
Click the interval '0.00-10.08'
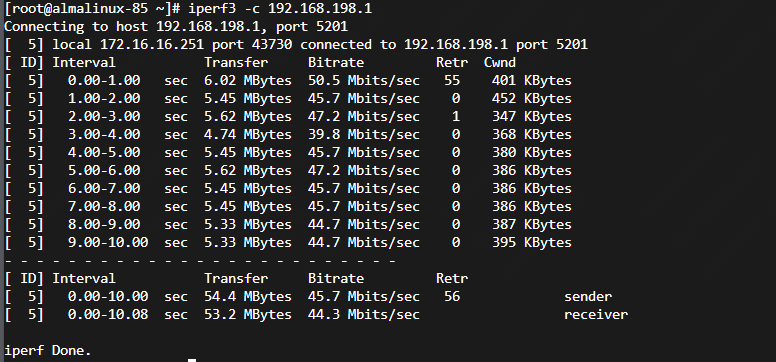(x=108, y=314)
